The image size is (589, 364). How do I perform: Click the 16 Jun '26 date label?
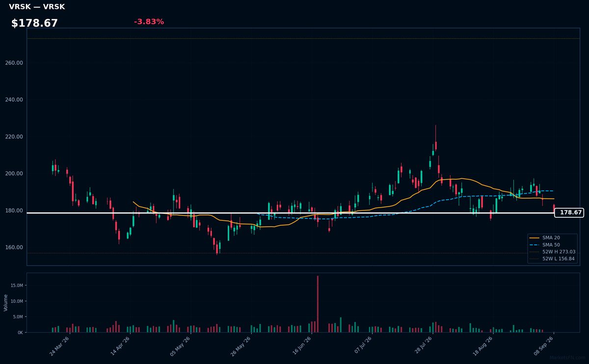pyautogui.click(x=301, y=346)
